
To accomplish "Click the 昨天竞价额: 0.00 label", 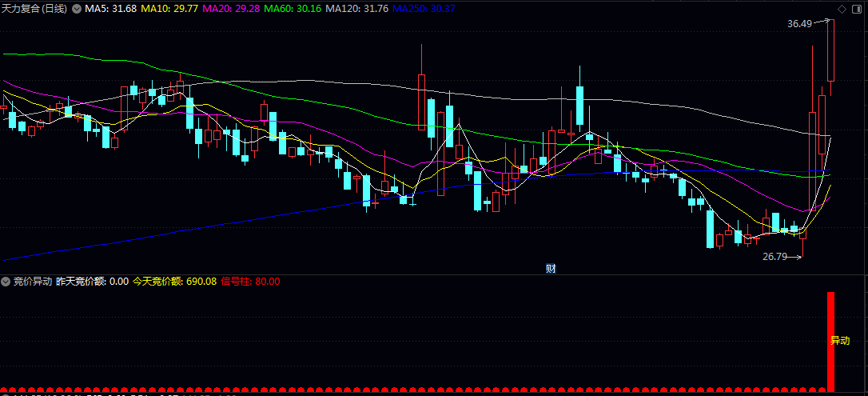I will (92, 282).
